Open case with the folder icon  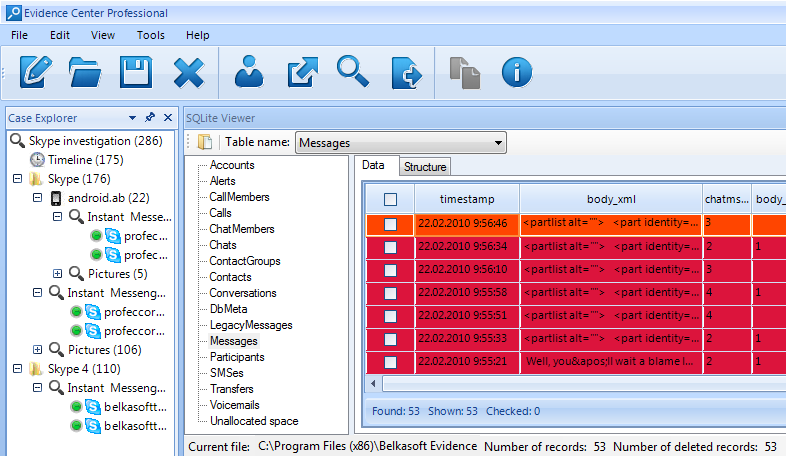pos(85,72)
